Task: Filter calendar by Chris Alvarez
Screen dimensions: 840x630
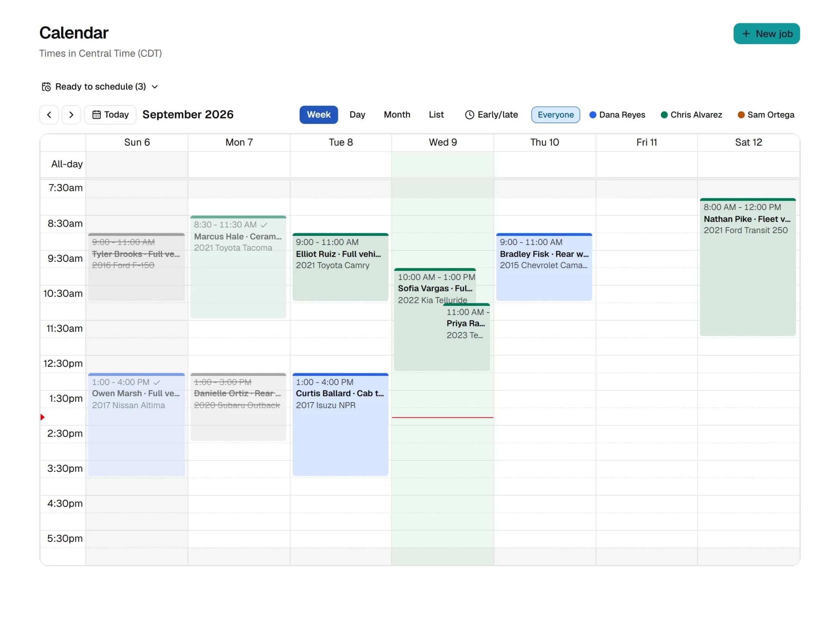Action: tap(691, 115)
